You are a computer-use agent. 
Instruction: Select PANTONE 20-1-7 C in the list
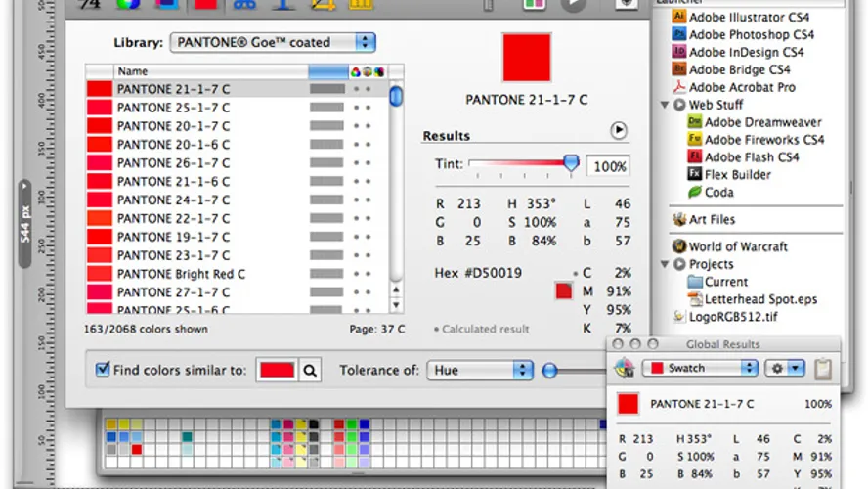click(x=238, y=126)
